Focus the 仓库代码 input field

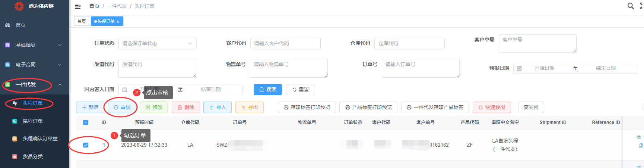(x=409, y=43)
